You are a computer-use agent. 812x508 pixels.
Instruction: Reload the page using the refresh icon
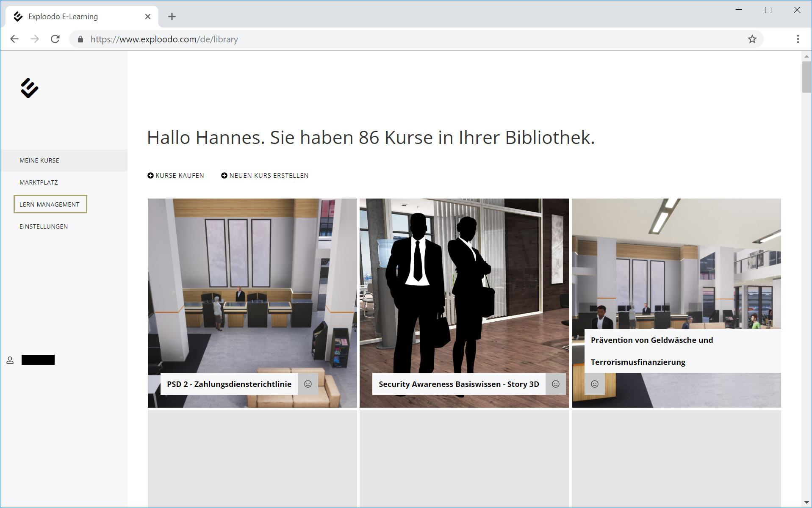point(55,39)
